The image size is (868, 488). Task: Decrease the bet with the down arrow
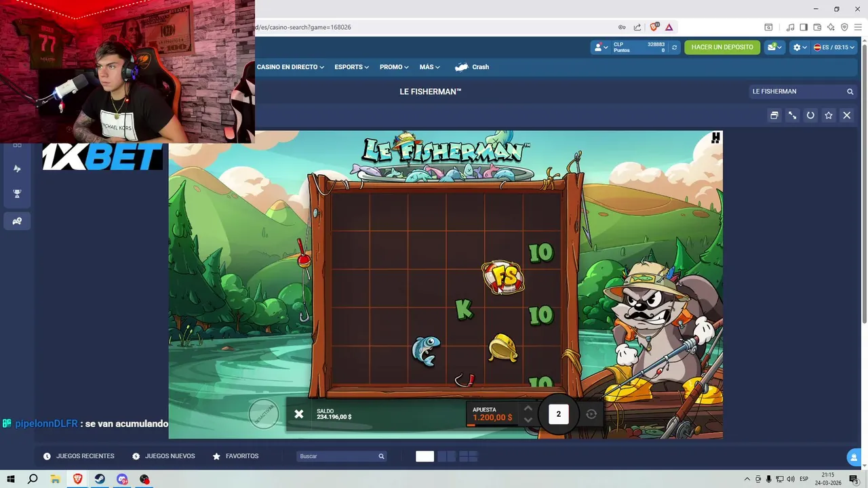pyautogui.click(x=528, y=420)
